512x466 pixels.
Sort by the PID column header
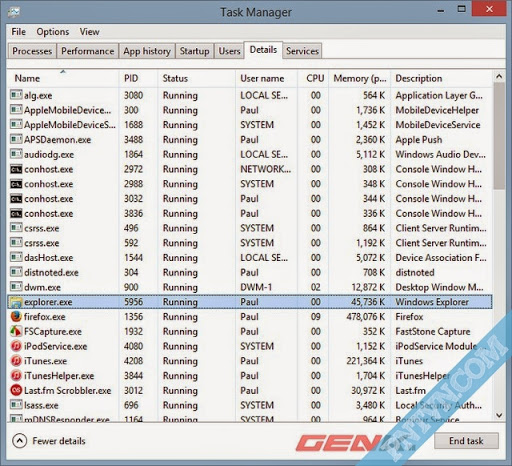tap(138, 78)
